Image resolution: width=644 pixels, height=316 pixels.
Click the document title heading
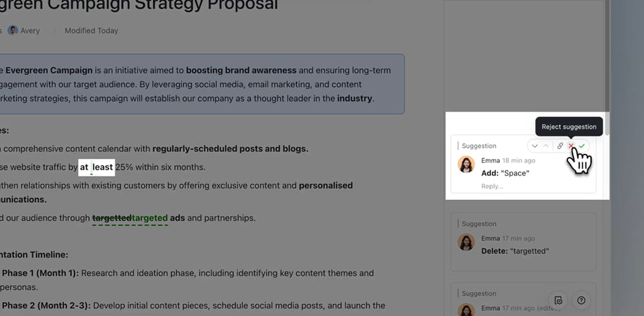point(139,6)
